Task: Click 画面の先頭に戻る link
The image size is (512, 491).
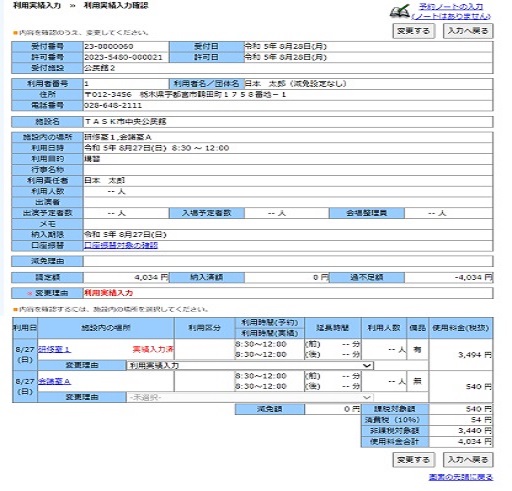Action: tap(461, 477)
